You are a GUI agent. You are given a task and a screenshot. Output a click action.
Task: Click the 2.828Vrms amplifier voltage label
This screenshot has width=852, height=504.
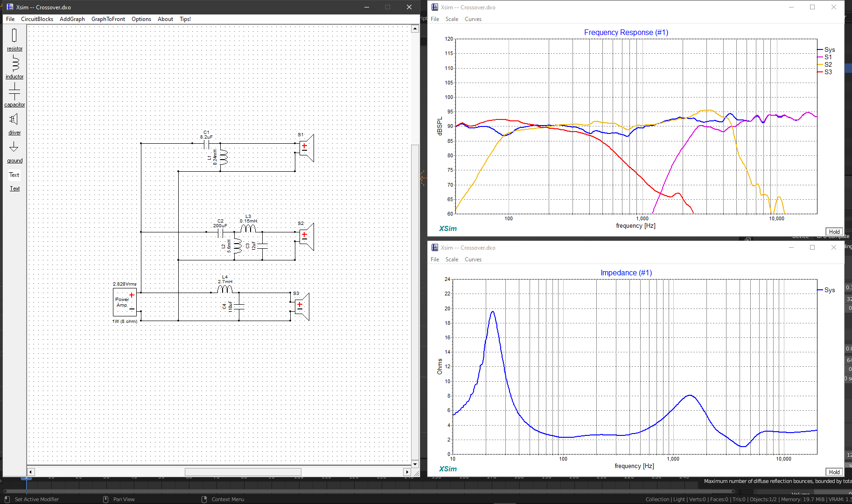[x=125, y=284]
